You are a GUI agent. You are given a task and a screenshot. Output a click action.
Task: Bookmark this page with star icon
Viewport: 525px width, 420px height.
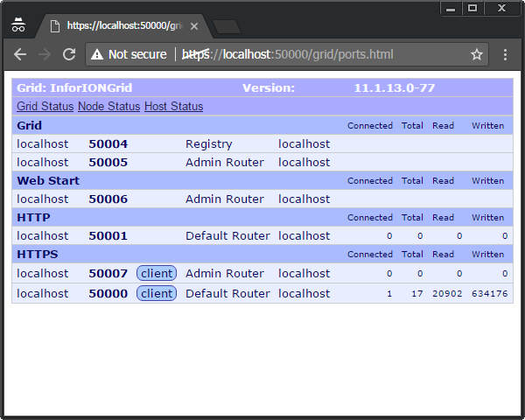(x=477, y=54)
